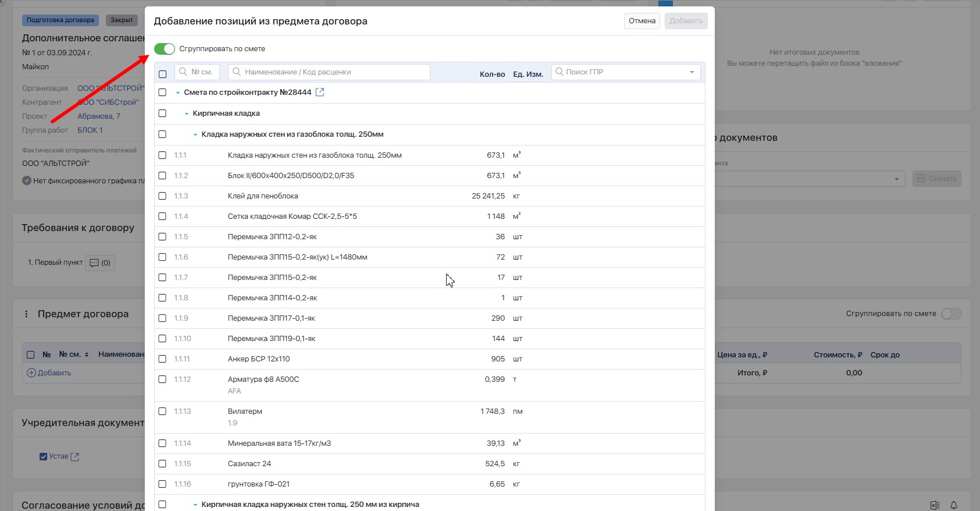The height and width of the screenshot is (511, 980).
Task: Click the comments icon next to Первый пункт
Action: [94, 263]
